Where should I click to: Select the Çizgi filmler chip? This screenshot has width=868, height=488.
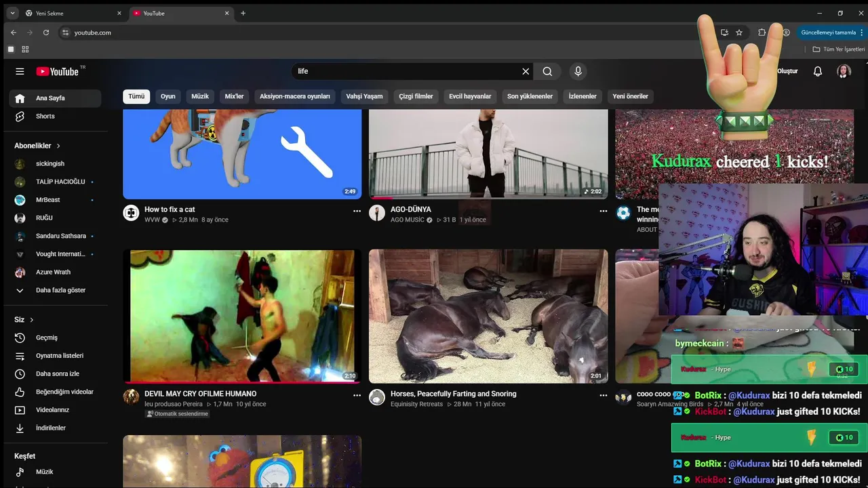pyautogui.click(x=416, y=96)
